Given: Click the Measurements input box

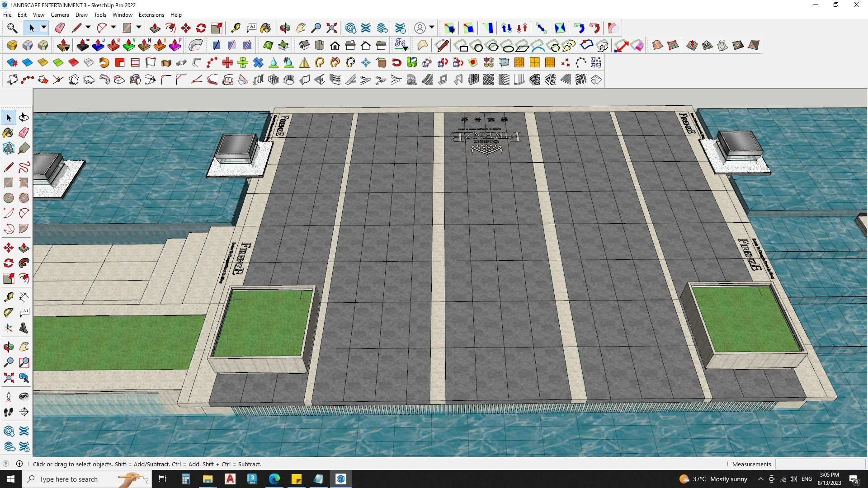Looking at the screenshot, I should point(820,464).
